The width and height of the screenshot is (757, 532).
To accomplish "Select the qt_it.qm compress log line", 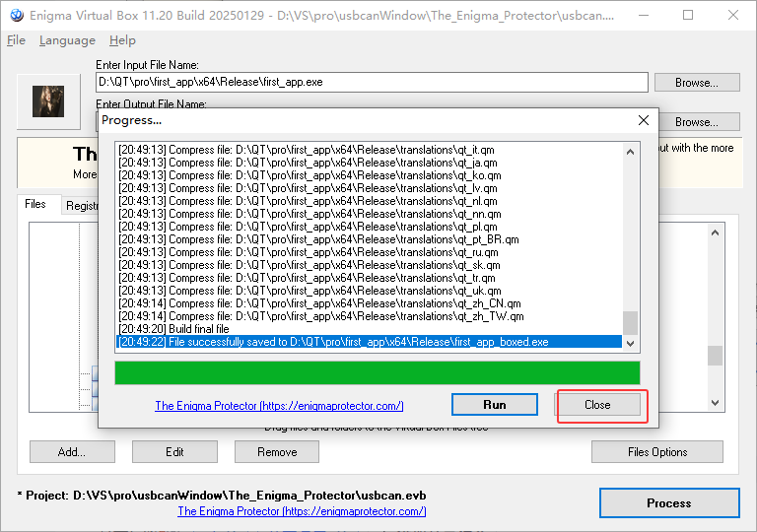I will click(x=370, y=150).
